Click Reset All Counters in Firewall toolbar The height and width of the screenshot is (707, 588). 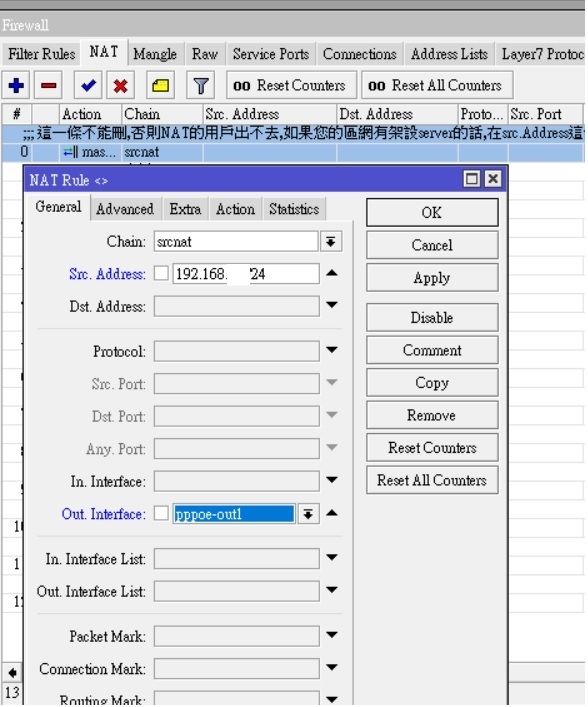(437, 85)
